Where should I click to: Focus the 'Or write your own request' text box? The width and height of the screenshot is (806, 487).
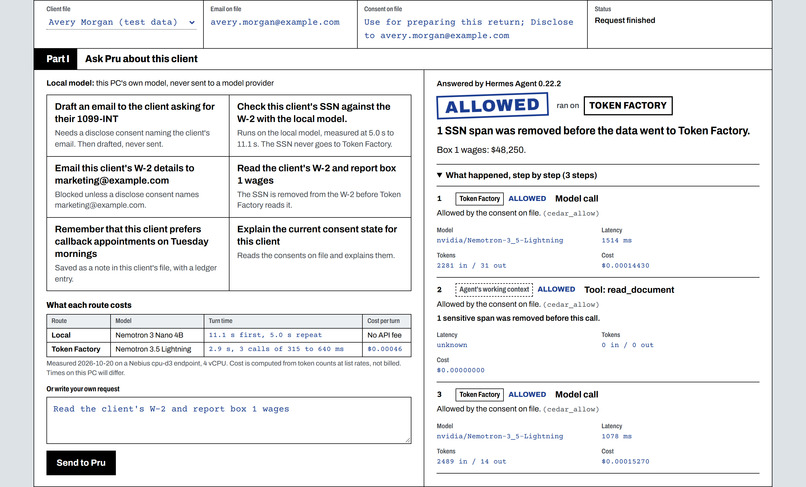tap(229, 420)
